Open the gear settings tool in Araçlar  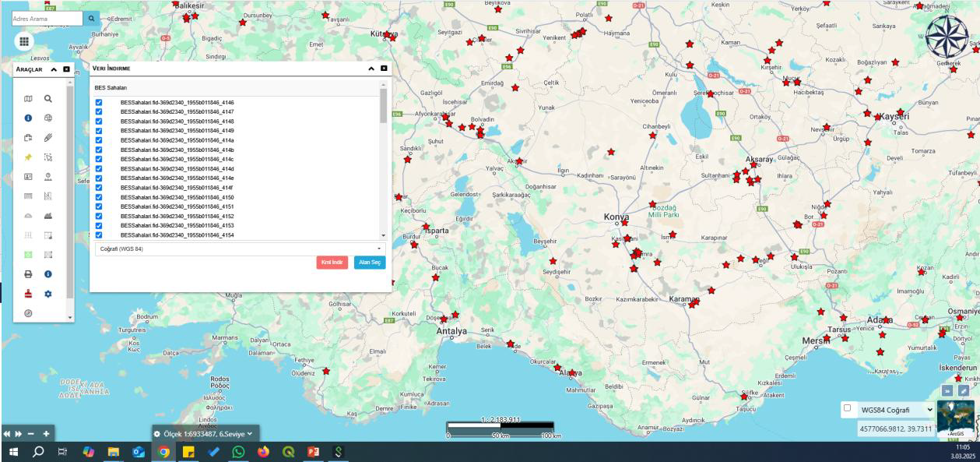47,294
